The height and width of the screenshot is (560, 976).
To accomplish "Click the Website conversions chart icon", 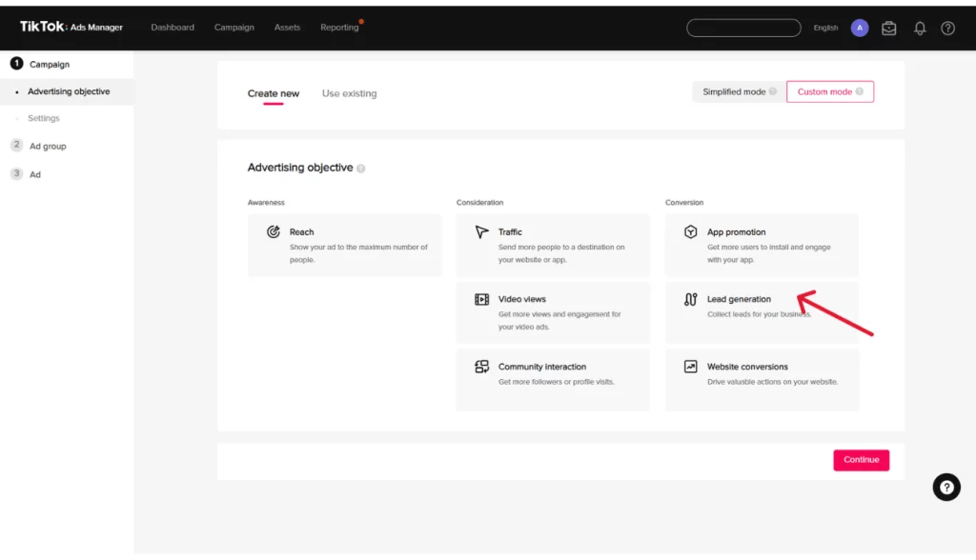I will tap(690, 367).
